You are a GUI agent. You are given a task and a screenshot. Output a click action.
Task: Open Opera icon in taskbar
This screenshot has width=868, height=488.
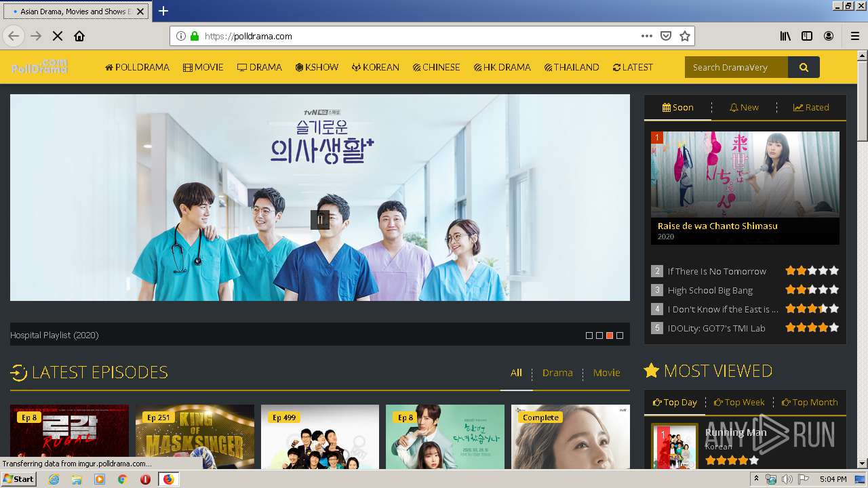(x=145, y=479)
